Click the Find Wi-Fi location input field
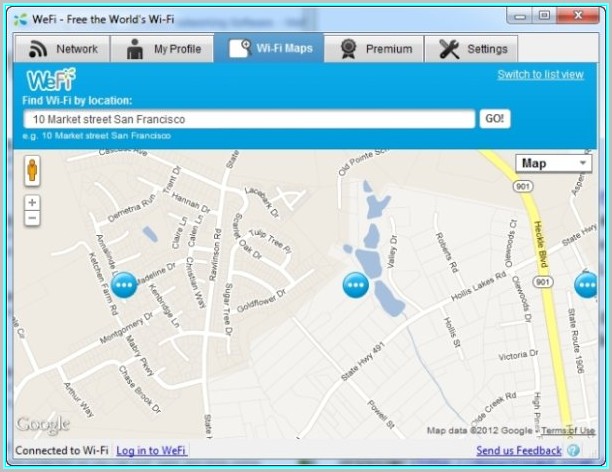 pos(248,119)
